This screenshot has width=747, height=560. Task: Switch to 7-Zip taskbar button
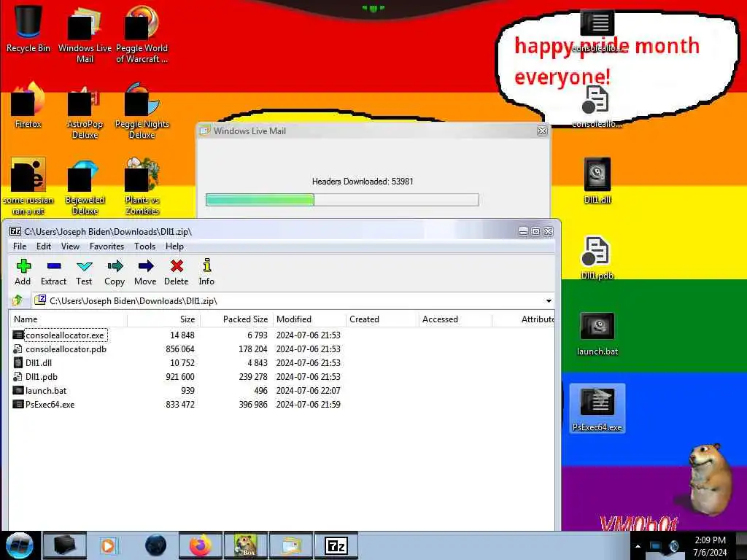point(336,545)
